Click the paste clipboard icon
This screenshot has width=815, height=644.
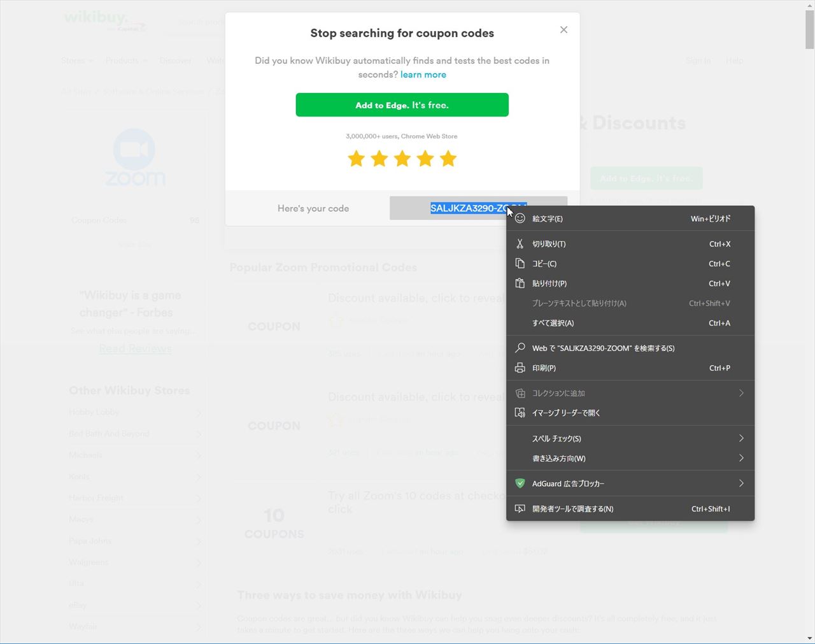point(520,283)
